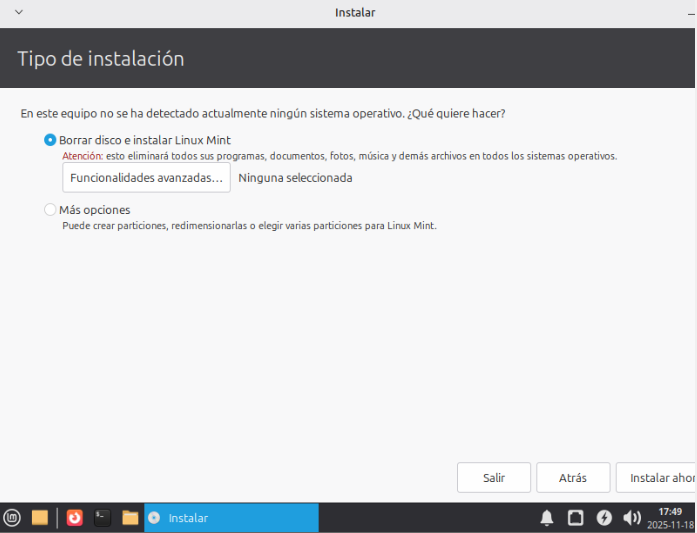Viewport: 697px width, 533px height.
Task: Launch the red web browser taskbar icon
Action: (75, 518)
